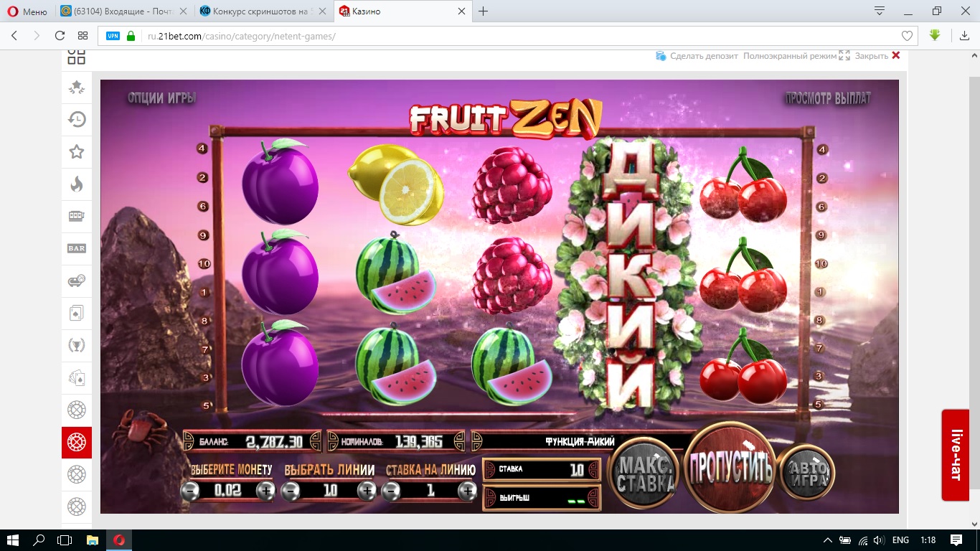Decrease the coin value with minus
The image size is (980, 551).
click(x=190, y=491)
